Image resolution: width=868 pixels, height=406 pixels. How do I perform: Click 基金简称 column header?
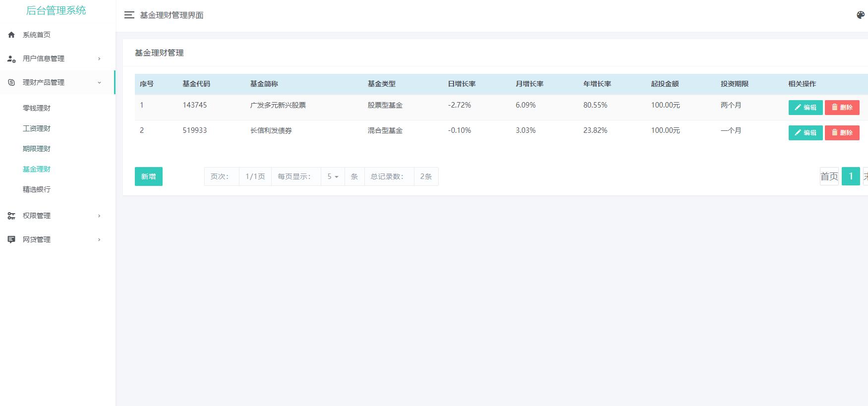pos(264,84)
